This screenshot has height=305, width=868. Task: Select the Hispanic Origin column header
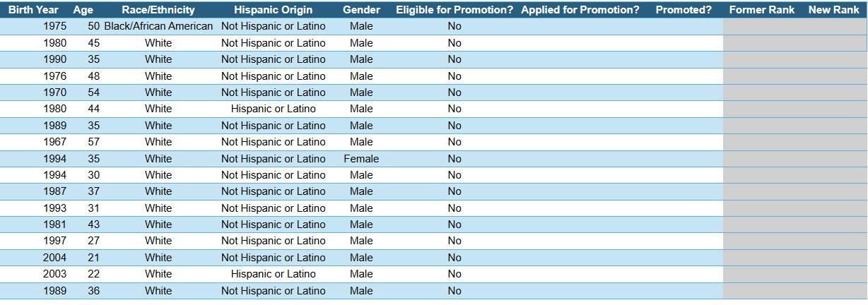coord(273,10)
